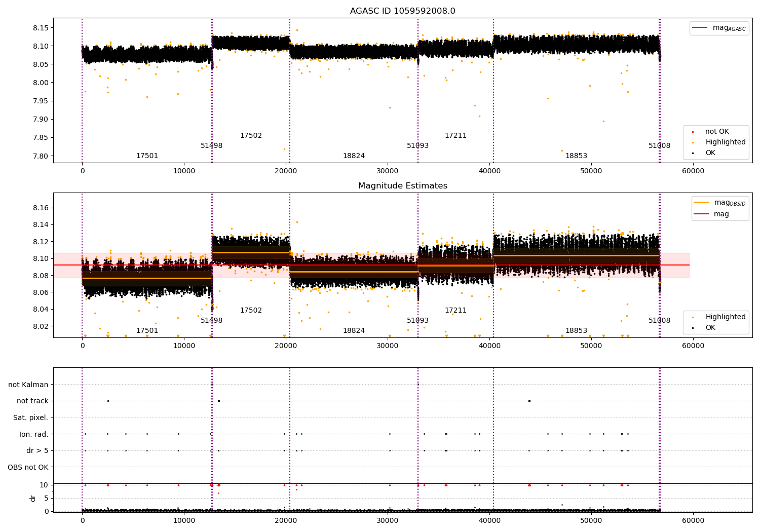
Task: Click the 8.02 y-axis tick in middle plot
Action: [41, 326]
